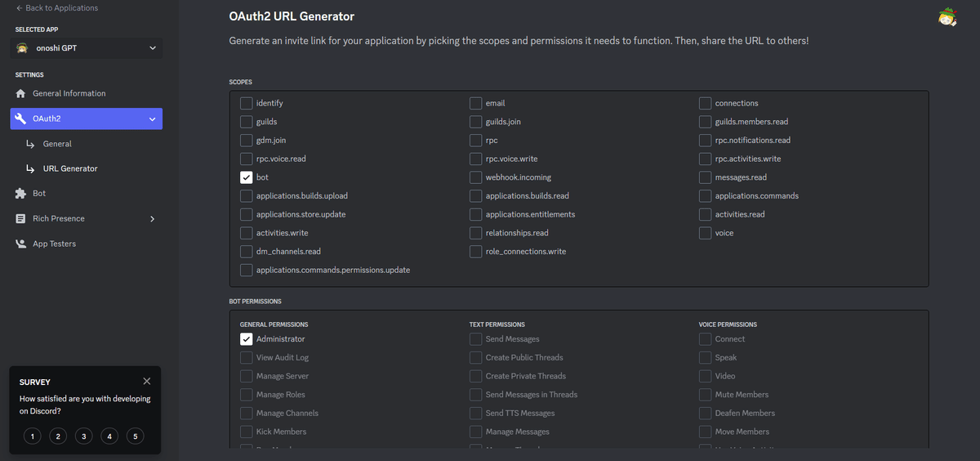Enable the applications.commands scope
The image size is (980, 461).
coord(706,196)
